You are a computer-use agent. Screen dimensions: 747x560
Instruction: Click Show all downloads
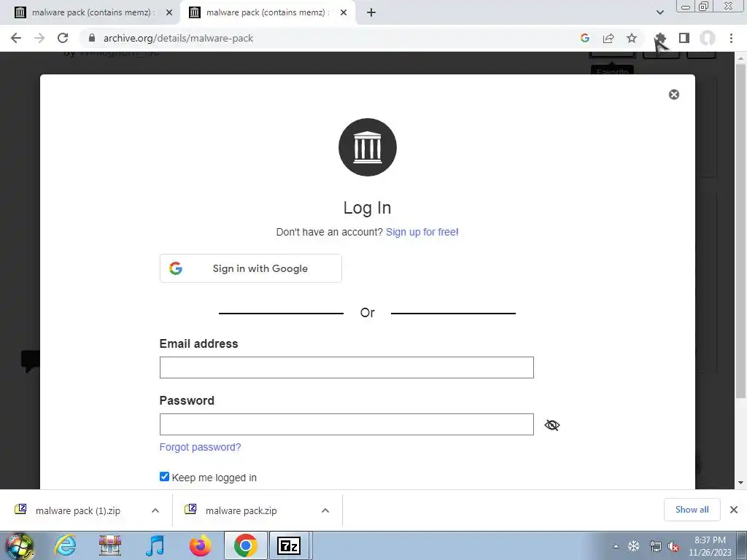[x=692, y=510]
